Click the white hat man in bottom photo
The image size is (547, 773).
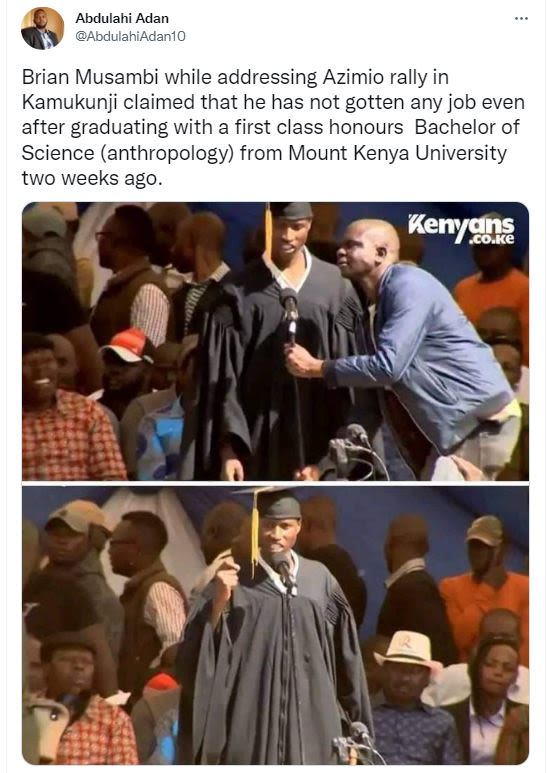(407, 696)
